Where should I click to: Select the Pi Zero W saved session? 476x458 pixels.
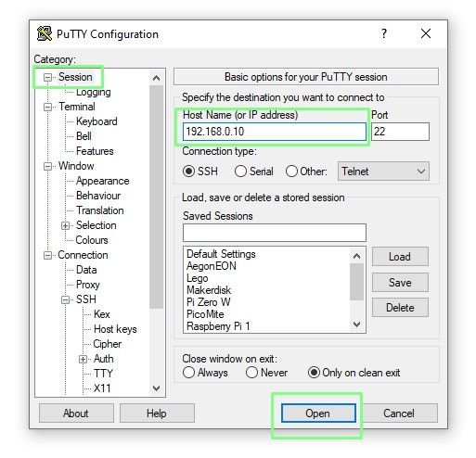pos(209,302)
